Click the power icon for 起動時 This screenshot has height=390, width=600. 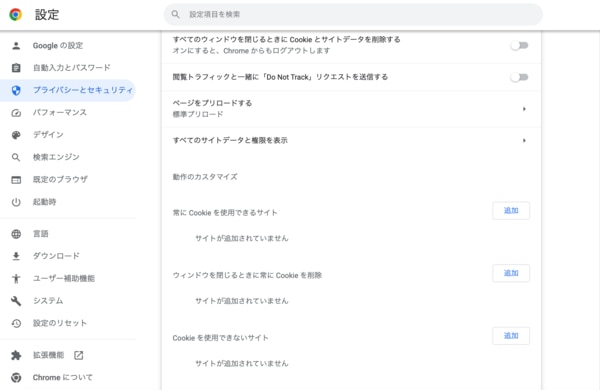pos(16,202)
